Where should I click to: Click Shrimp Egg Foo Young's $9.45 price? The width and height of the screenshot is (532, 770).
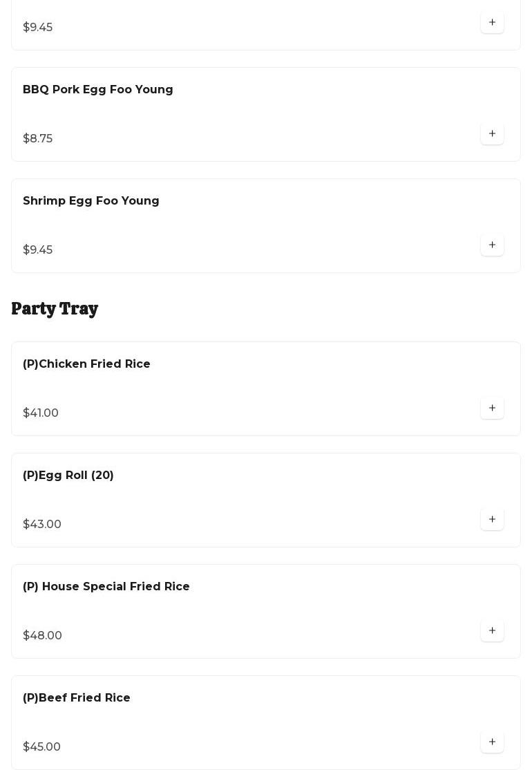[x=38, y=250]
